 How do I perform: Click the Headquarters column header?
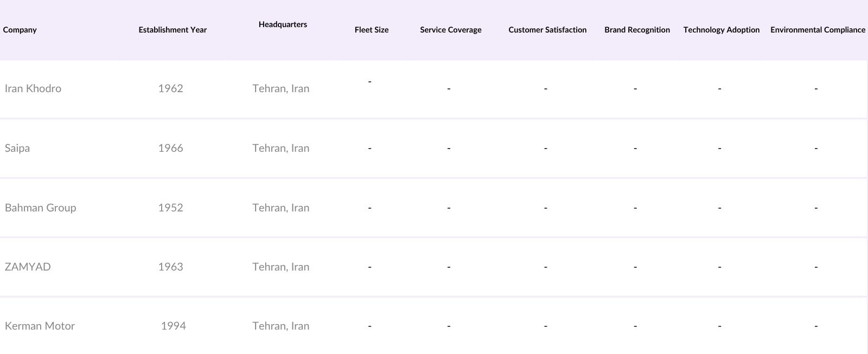[x=283, y=24]
